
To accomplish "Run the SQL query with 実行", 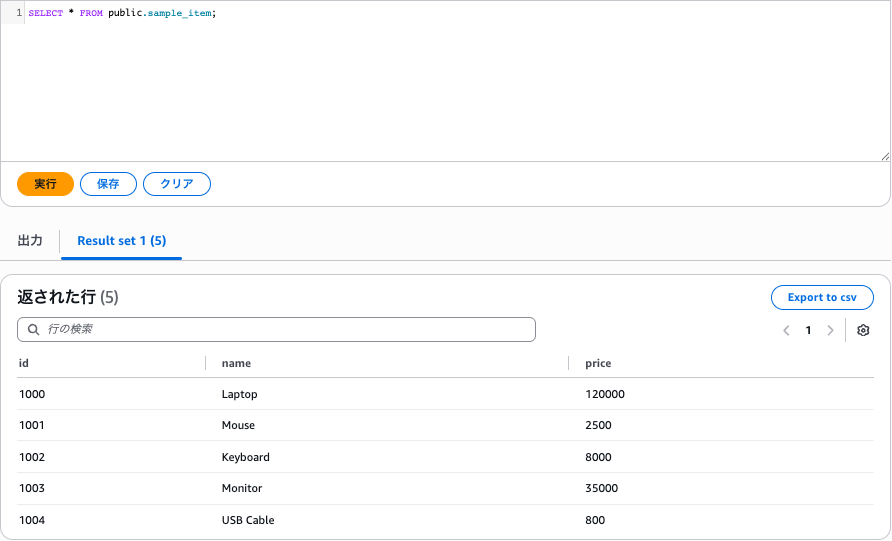I will 45,184.
